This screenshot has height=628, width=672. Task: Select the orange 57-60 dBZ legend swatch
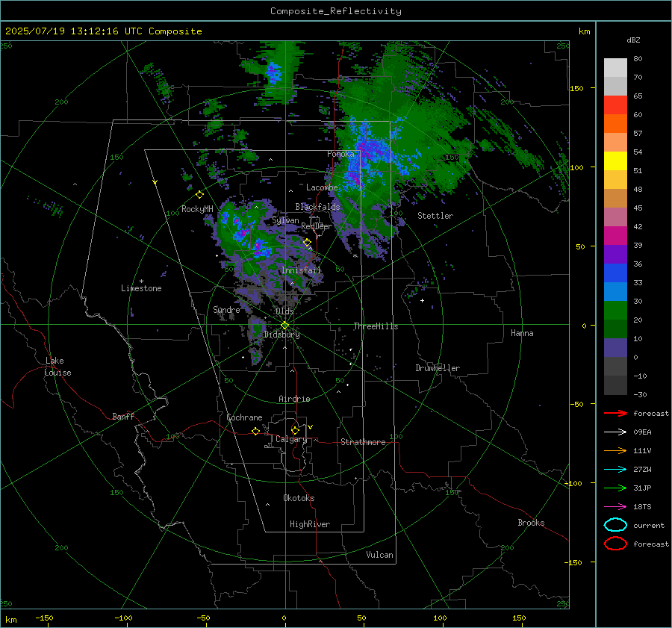click(x=615, y=124)
